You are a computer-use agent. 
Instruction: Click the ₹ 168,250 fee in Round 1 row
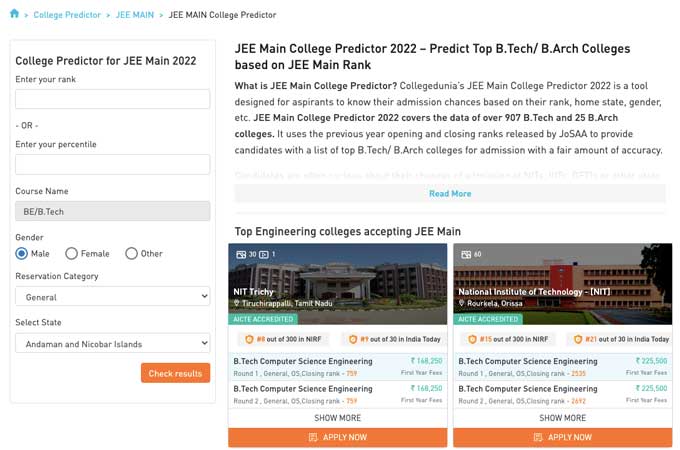coord(427,361)
